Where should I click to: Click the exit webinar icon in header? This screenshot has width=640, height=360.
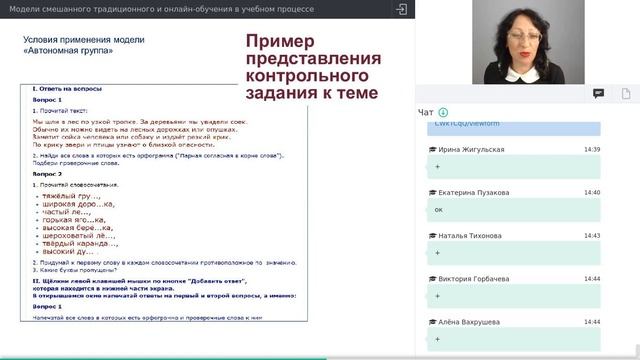[401, 9]
